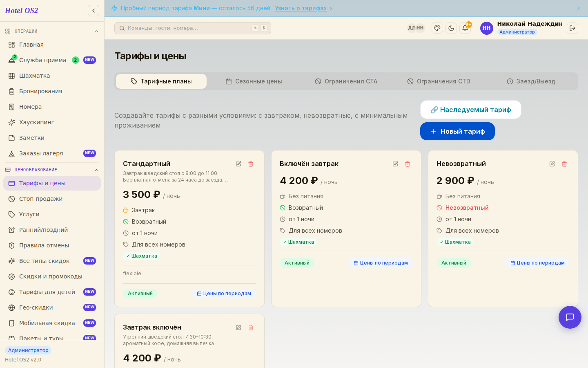Image resolution: width=588 pixels, height=368 pixels.
Task: Toggle dark mode with moon icon
Action: pos(451,28)
